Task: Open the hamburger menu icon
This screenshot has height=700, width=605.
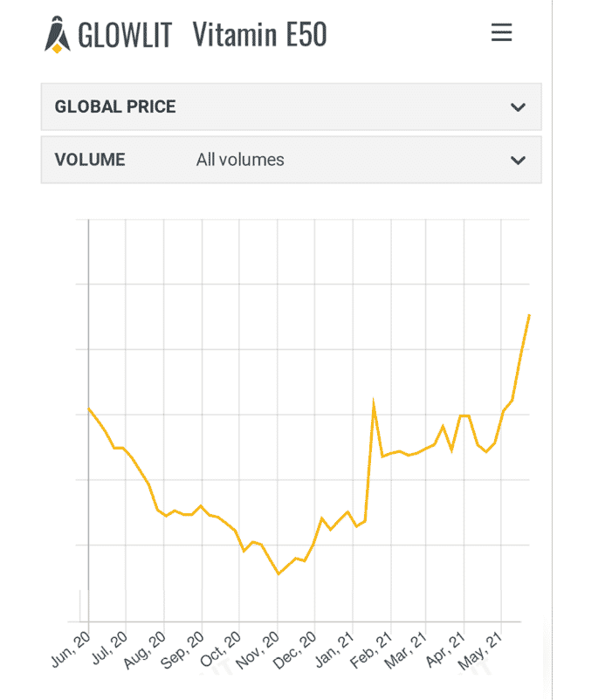Action: (x=501, y=32)
